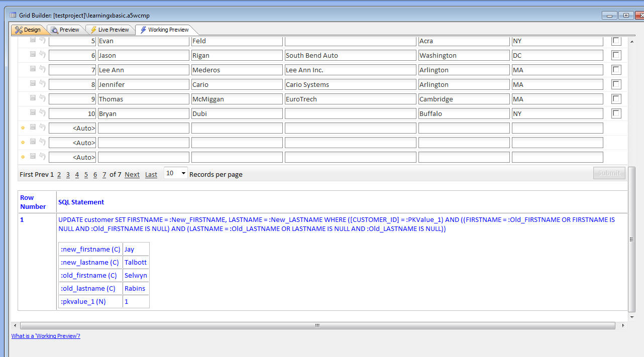Click the Submit button
Viewport: 644px width, 357px height.
point(609,173)
